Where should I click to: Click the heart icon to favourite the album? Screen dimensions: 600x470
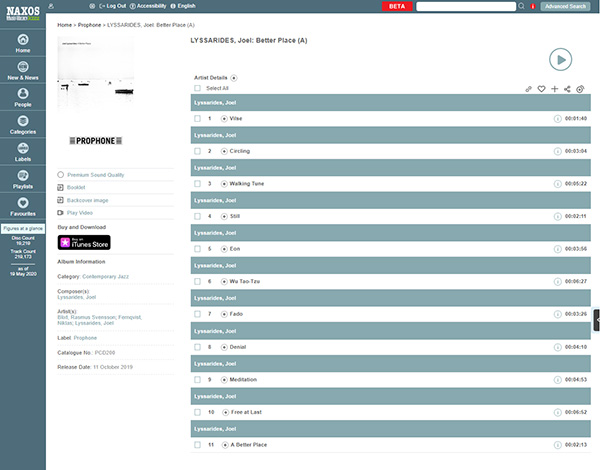541,89
